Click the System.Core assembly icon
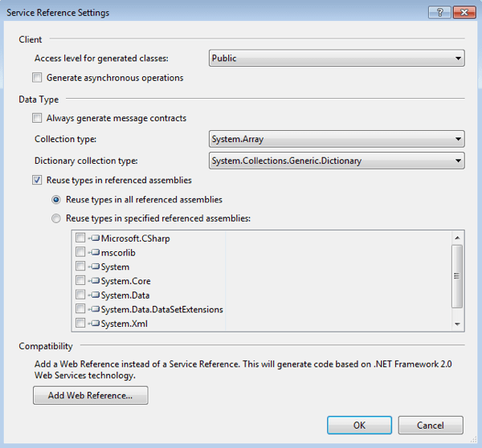482x448 pixels. (x=94, y=281)
